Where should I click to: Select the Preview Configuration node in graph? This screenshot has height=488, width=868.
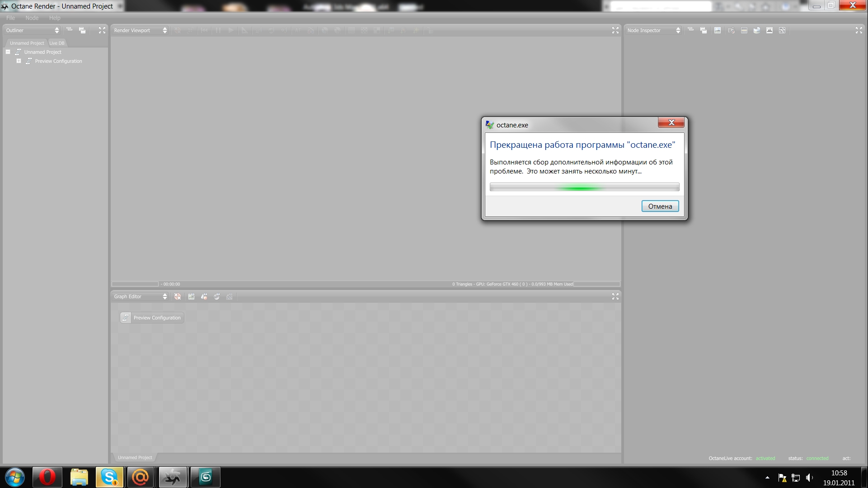pos(152,318)
